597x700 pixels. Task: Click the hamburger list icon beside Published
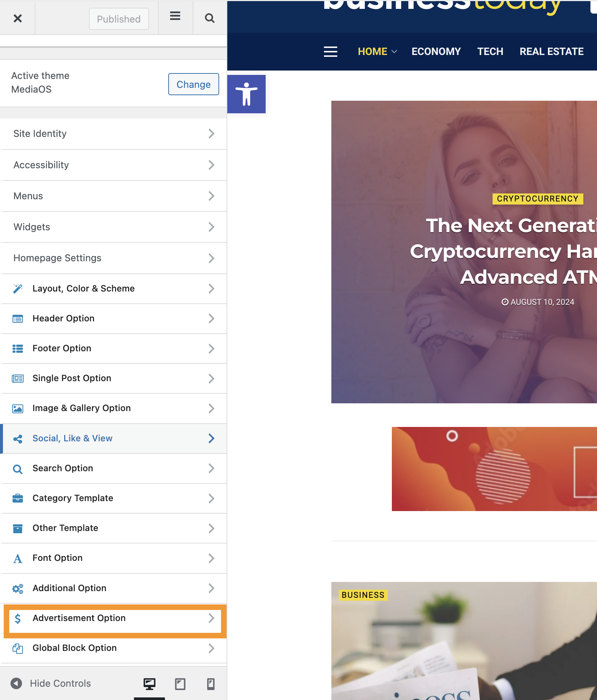(175, 16)
